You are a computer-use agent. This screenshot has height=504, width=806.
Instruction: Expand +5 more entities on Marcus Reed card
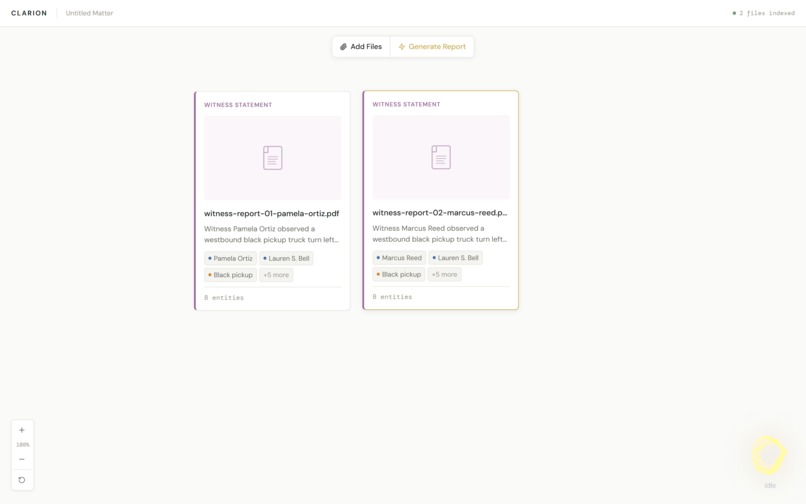click(x=444, y=274)
